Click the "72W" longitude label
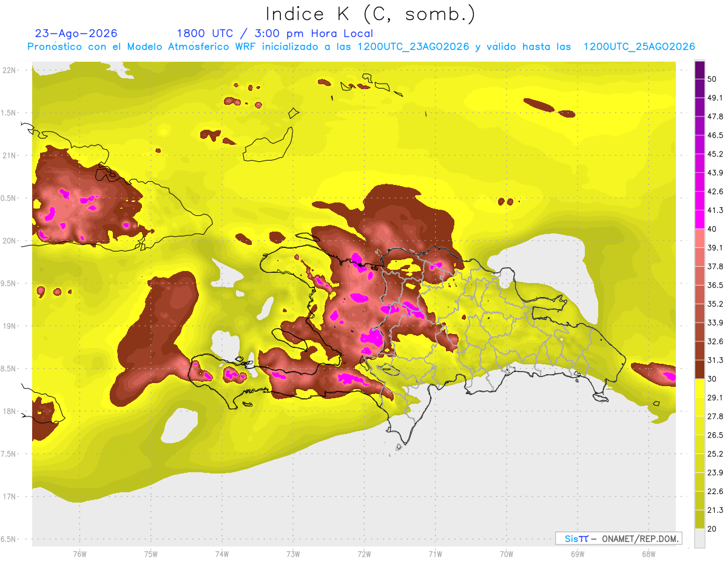The image size is (728, 562). pyautogui.click(x=364, y=554)
